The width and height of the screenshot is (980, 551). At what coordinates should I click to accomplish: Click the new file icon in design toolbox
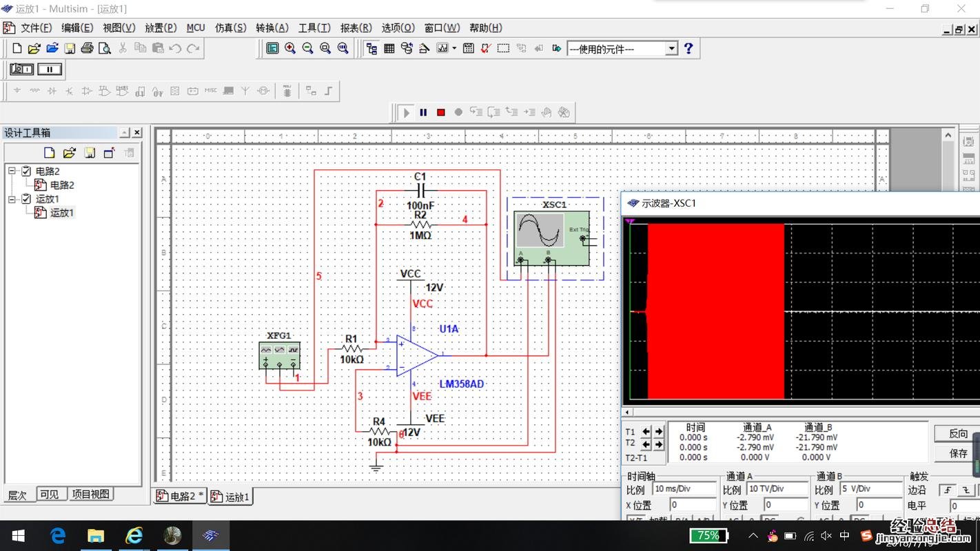(49, 153)
